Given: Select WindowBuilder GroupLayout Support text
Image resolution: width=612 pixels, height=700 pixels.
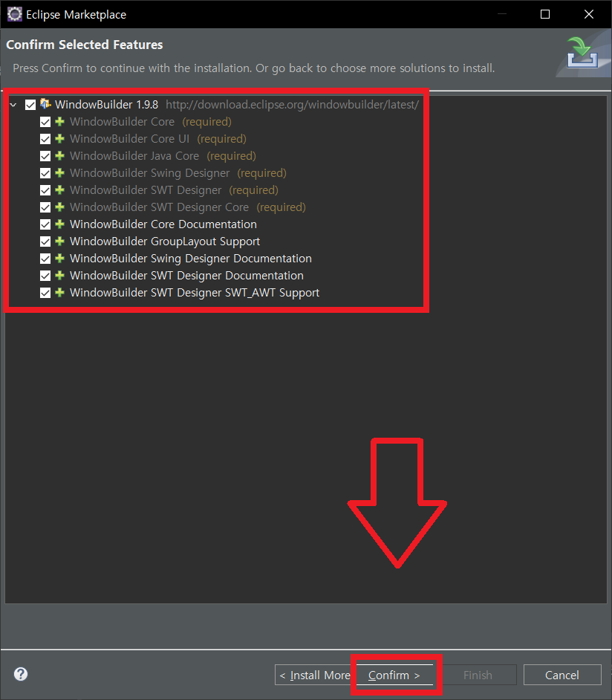Looking at the screenshot, I should pyautogui.click(x=165, y=242).
